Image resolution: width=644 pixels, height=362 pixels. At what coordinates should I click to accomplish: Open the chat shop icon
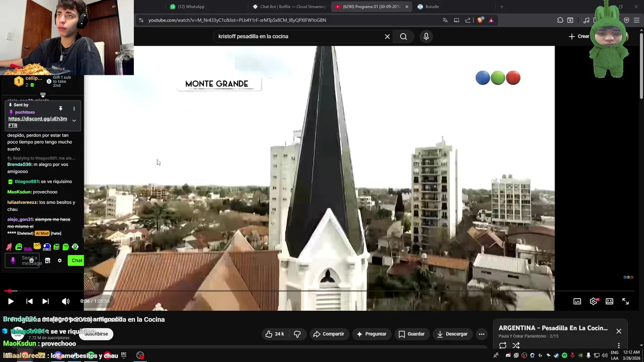[x=47, y=260]
